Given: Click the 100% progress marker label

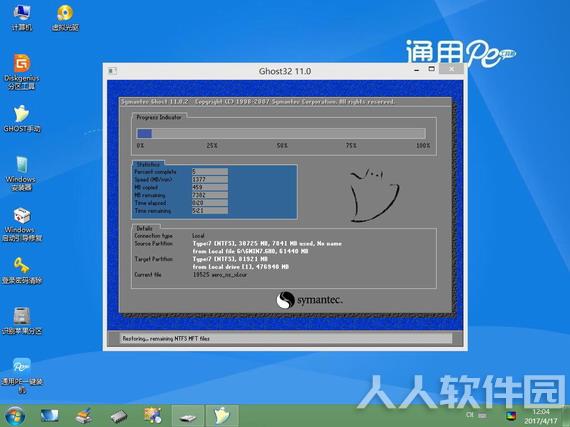Looking at the screenshot, I should (423, 145).
